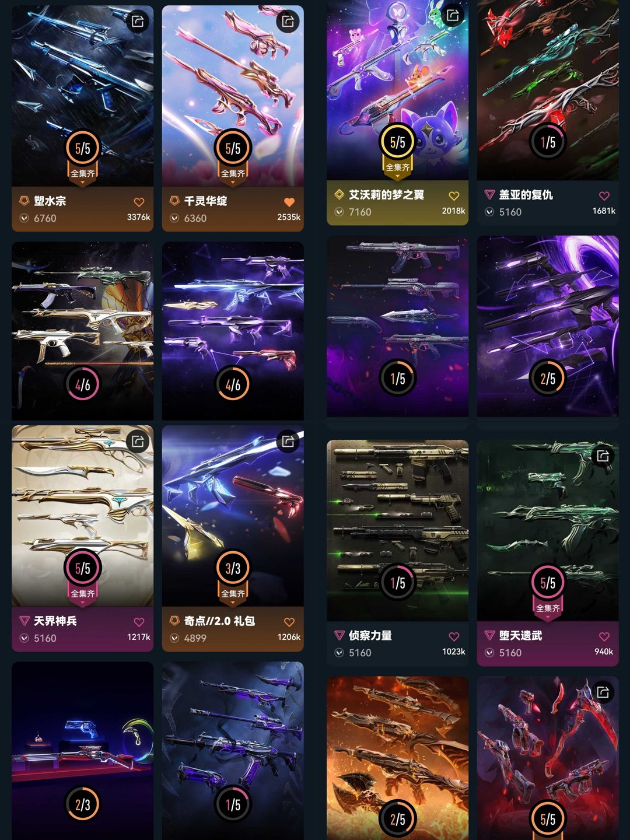Tap share icon on 堕天遗武 card

[603, 456]
